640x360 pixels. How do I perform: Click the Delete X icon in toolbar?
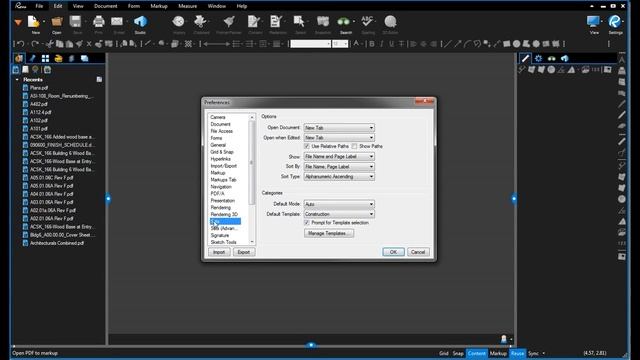click(89, 44)
